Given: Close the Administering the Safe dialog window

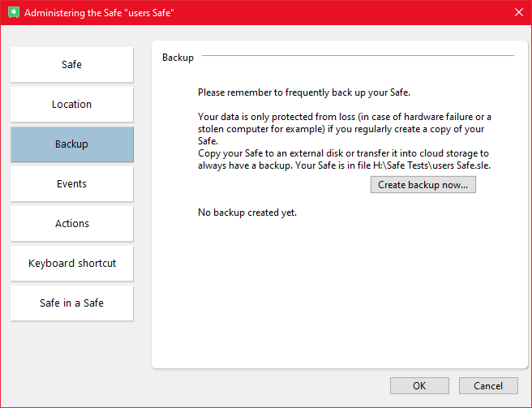Looking at the screenshot, I should [x=518, y=13].
